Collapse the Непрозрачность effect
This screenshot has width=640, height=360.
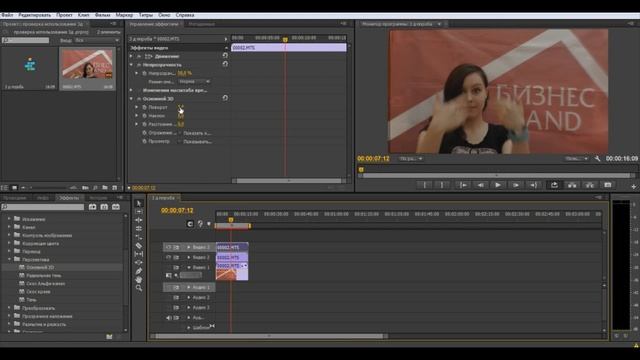point(131,64)
